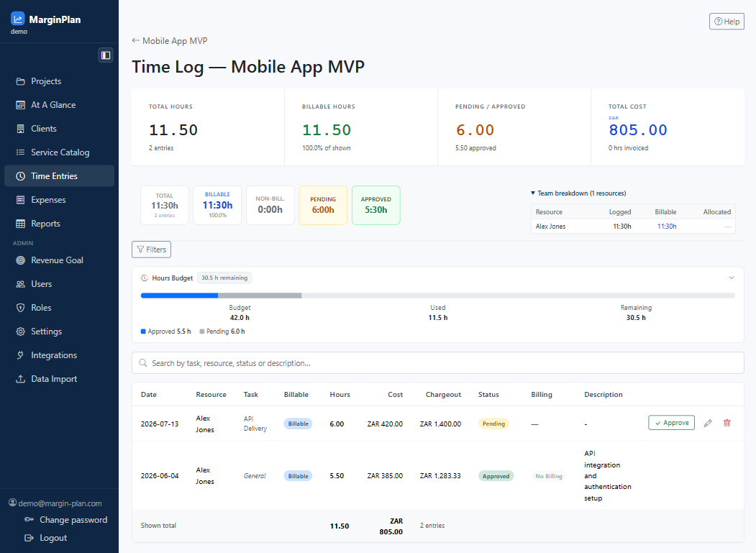Screen dimensions: 756x553
Task: Click the magnifier icon in the search box
Action: click(142, 362)
